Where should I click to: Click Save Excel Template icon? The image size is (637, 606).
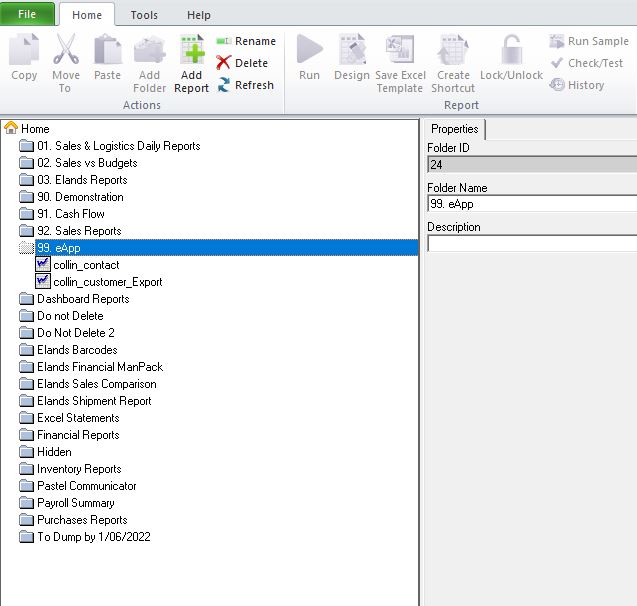(x=400, y=52)
